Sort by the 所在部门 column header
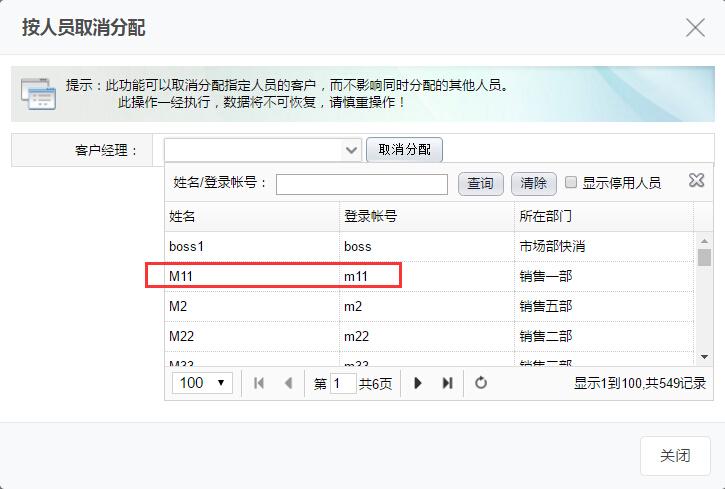The height and width of the screenshot is (489, 725). pos(603,216)
